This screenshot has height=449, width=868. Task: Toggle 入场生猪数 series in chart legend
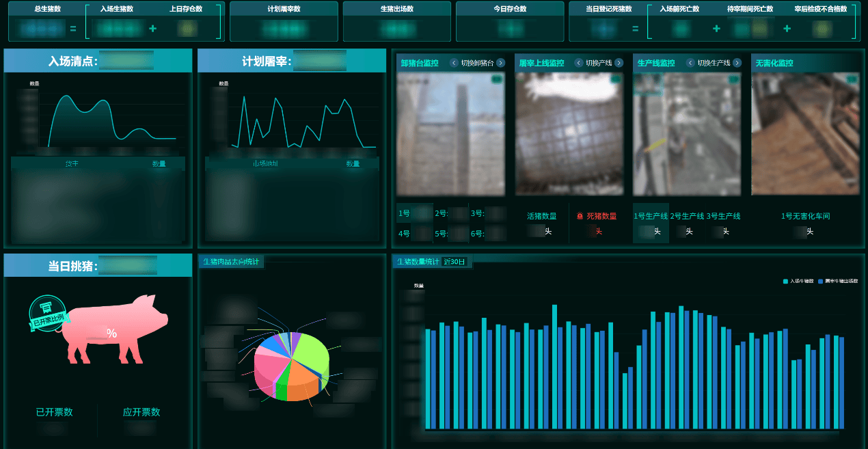(x=798, y=281)
